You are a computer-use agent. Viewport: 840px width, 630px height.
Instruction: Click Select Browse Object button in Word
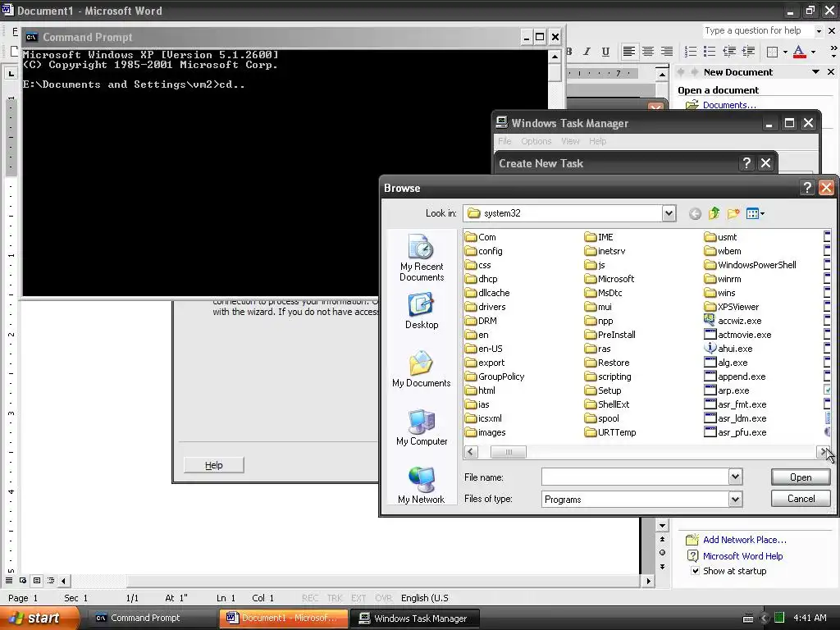(662, 552)
